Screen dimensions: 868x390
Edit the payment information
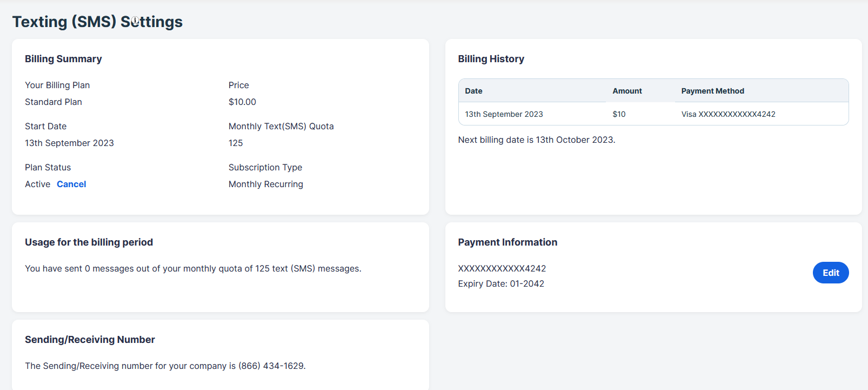tap(830, 273)
